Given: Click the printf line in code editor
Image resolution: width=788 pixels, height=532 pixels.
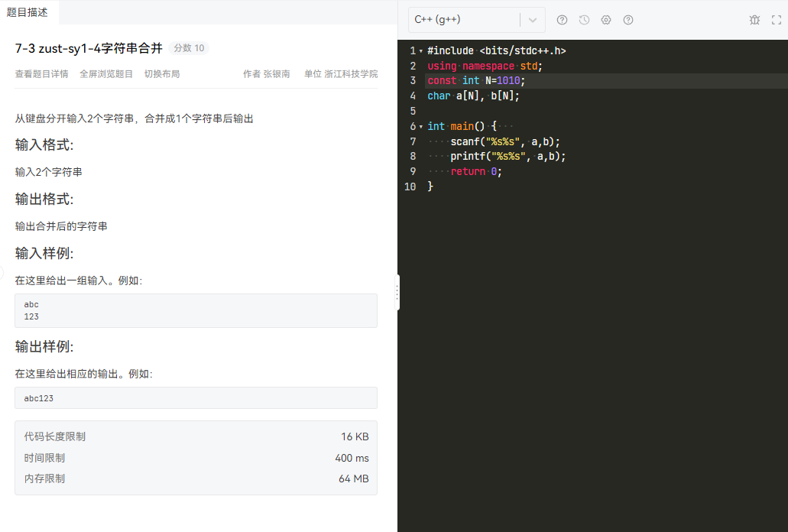Looking at the screenshot, I should pyautogui.click(x=508, y=157).
